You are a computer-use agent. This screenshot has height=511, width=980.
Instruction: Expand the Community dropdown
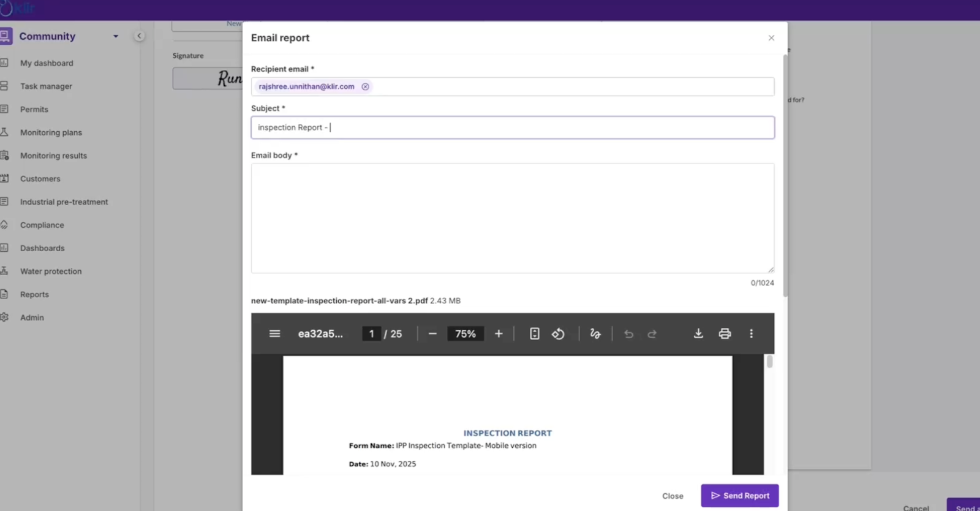115,37
